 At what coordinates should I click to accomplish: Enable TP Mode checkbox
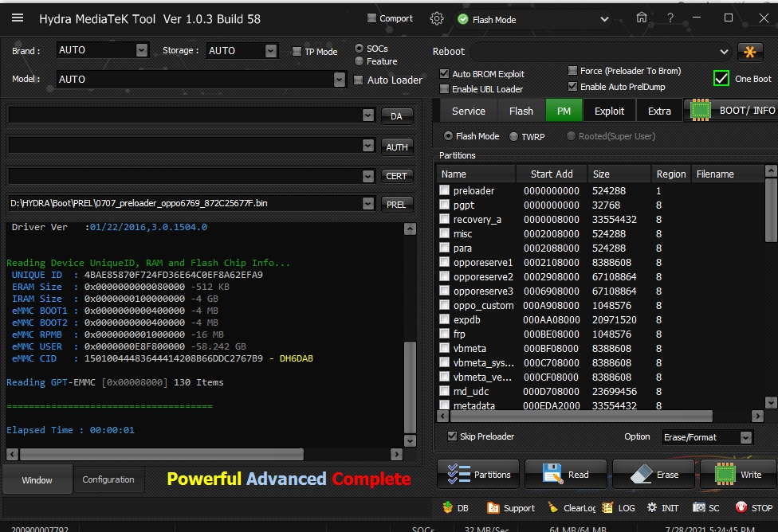click(297, 52)
